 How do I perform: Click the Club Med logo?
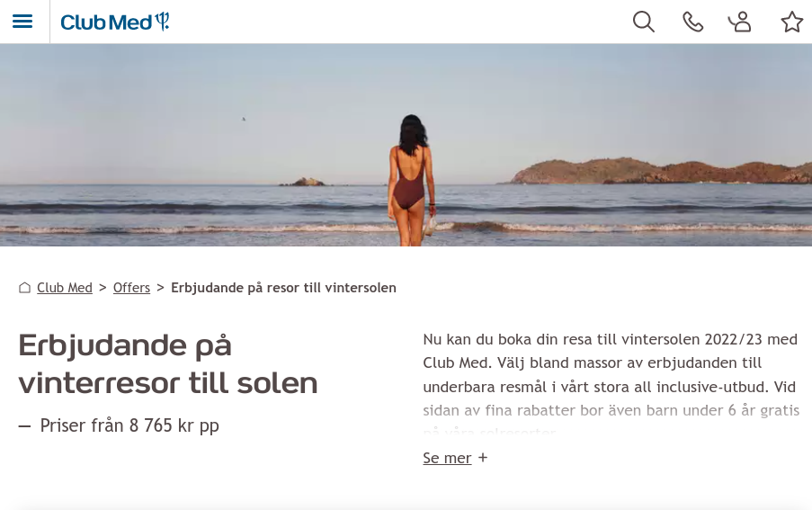(x=115, y=22)
